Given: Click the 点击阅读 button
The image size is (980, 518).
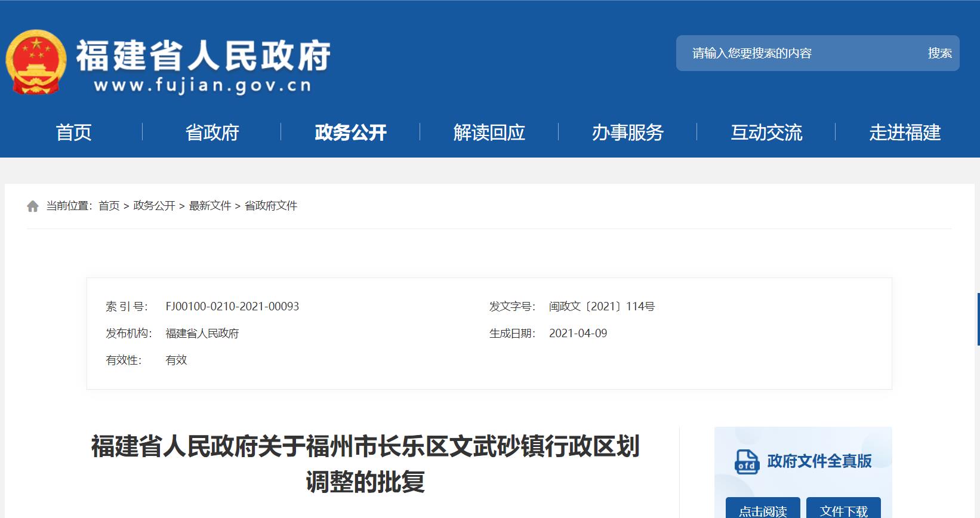Looking at the screenshot, I should [763, 508].
